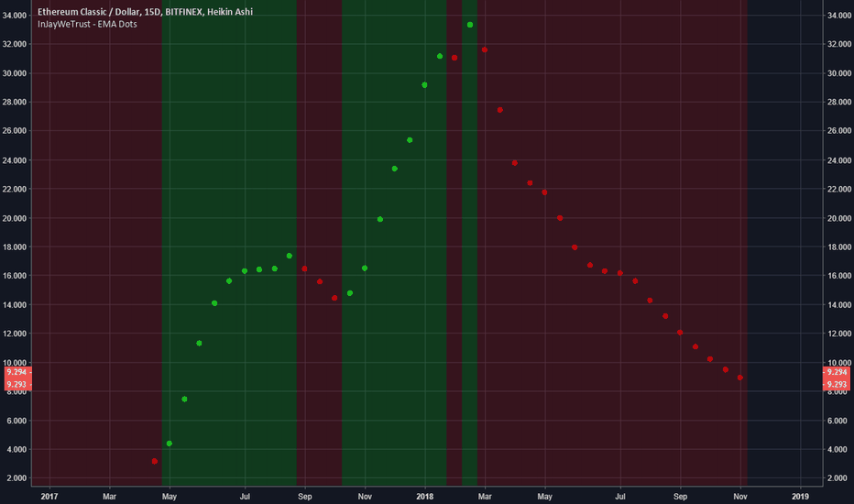854x504 pixels.
Task: Select the red dot near 16.500 at Sep 2017
Action: coord(304,268)
